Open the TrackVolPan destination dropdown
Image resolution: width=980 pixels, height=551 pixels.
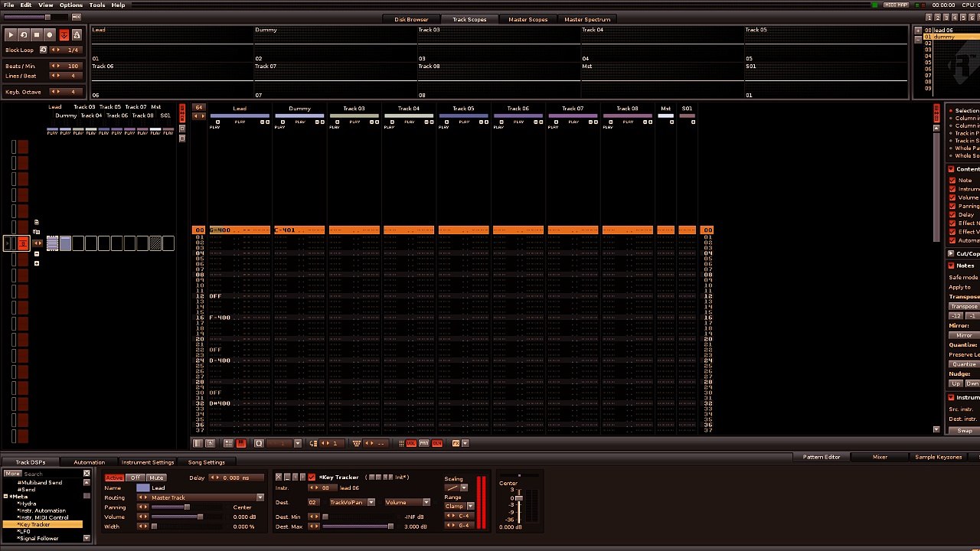[351, 503]
